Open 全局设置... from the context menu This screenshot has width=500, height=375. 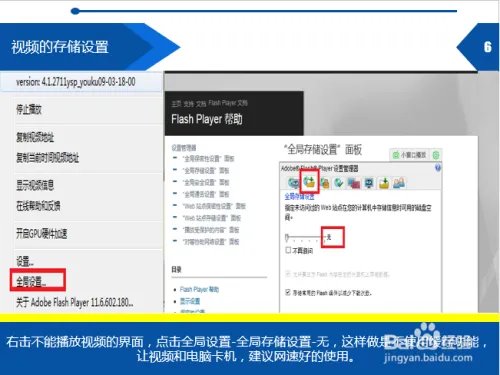31,282
